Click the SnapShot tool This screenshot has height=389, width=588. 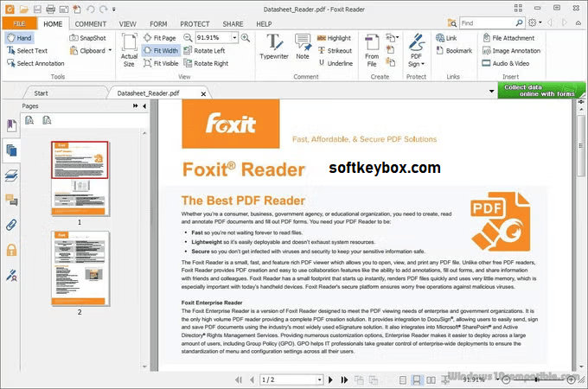point(87,38)
